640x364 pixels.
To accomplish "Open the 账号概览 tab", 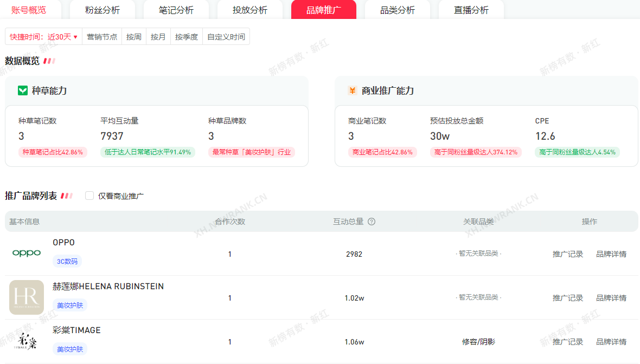I will click(x=29, y=10).
